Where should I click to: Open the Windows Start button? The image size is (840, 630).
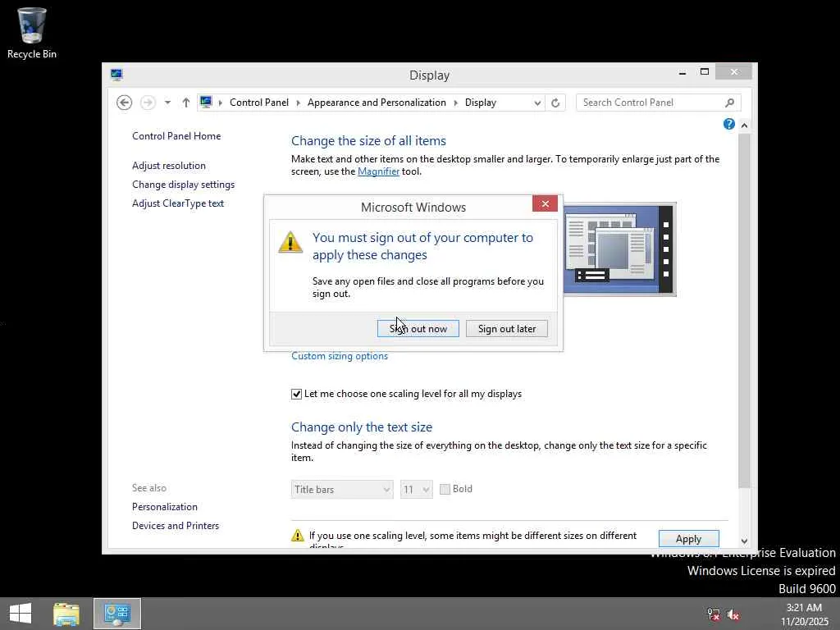click(x=21, y=614)
